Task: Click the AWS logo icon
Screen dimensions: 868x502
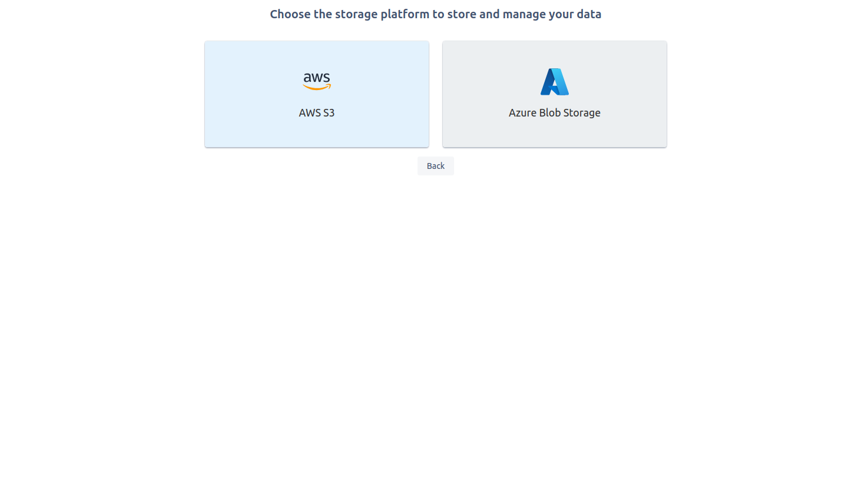Action: pyautogui.click(x=317, y=81)
